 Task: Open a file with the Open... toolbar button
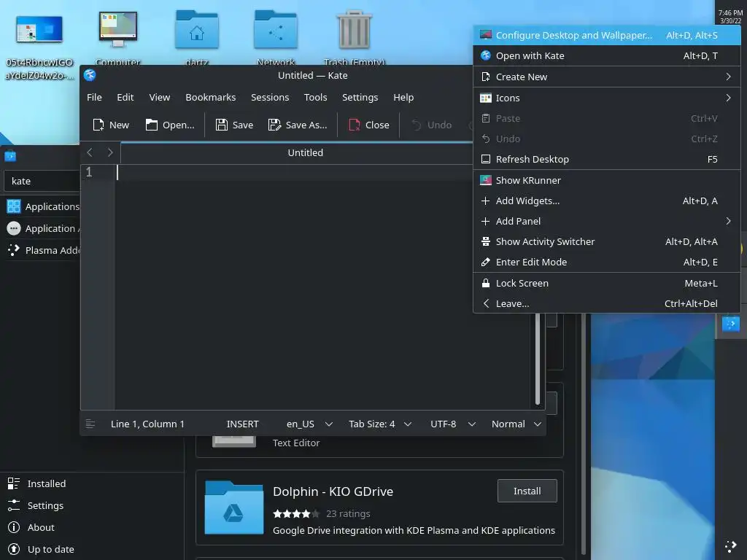[x=170, y=125]
